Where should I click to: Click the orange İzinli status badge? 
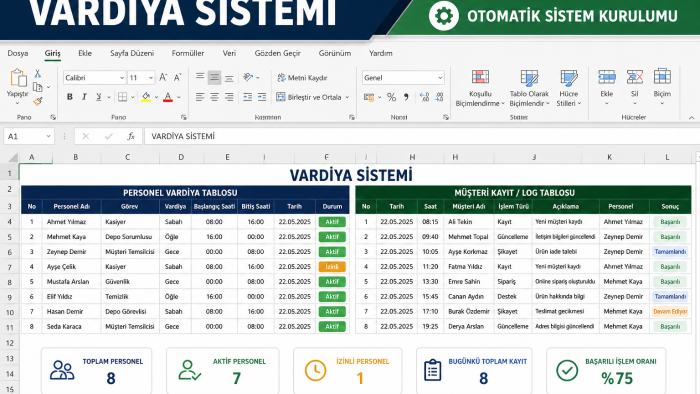[332, 267]
